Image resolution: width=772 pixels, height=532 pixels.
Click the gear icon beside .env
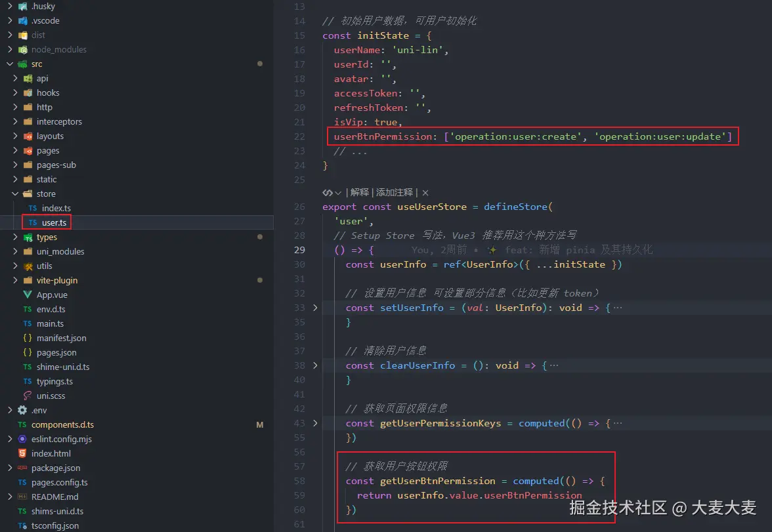coord(22,410)
